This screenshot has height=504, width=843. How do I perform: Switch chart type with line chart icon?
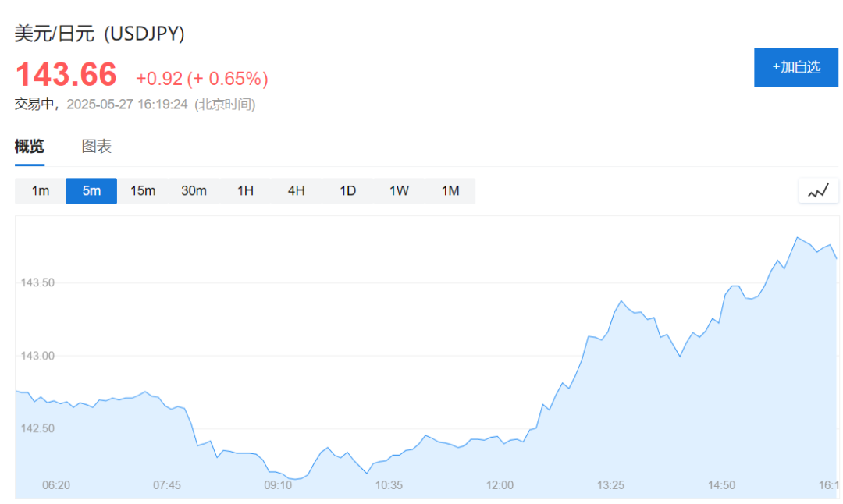point(818,190)
